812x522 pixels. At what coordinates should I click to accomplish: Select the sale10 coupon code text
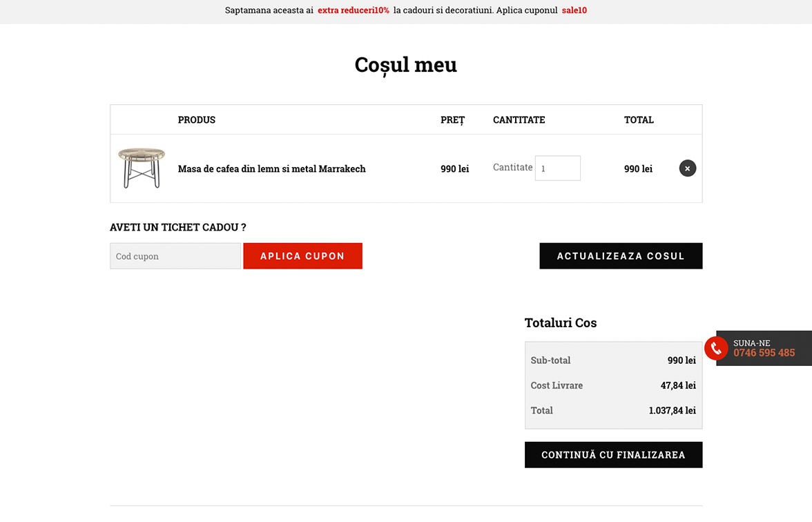[x=574, y=10]
